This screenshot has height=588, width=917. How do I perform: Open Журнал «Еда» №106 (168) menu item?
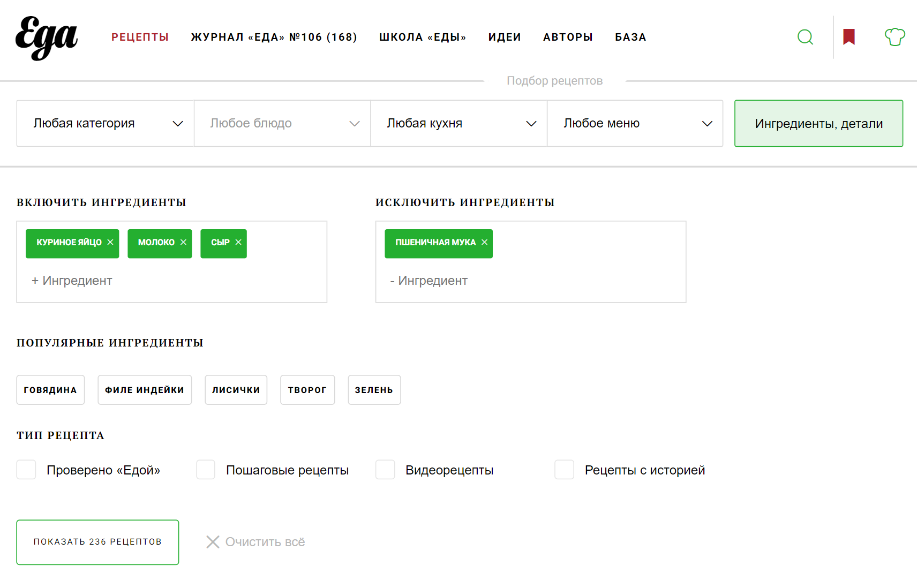pos(274,37)
